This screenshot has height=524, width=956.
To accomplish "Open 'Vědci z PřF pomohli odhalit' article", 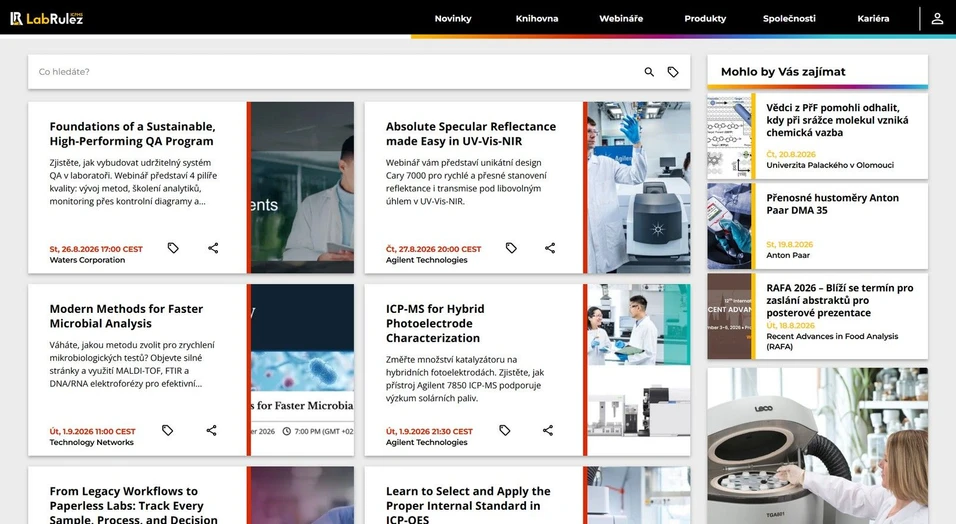I will coord(837,120).
